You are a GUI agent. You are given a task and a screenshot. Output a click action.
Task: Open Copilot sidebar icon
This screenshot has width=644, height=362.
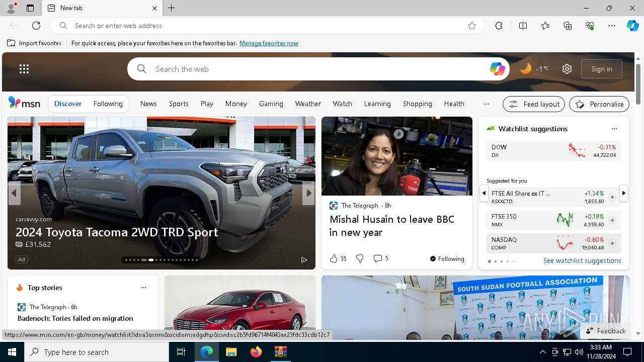pos(633,26)
